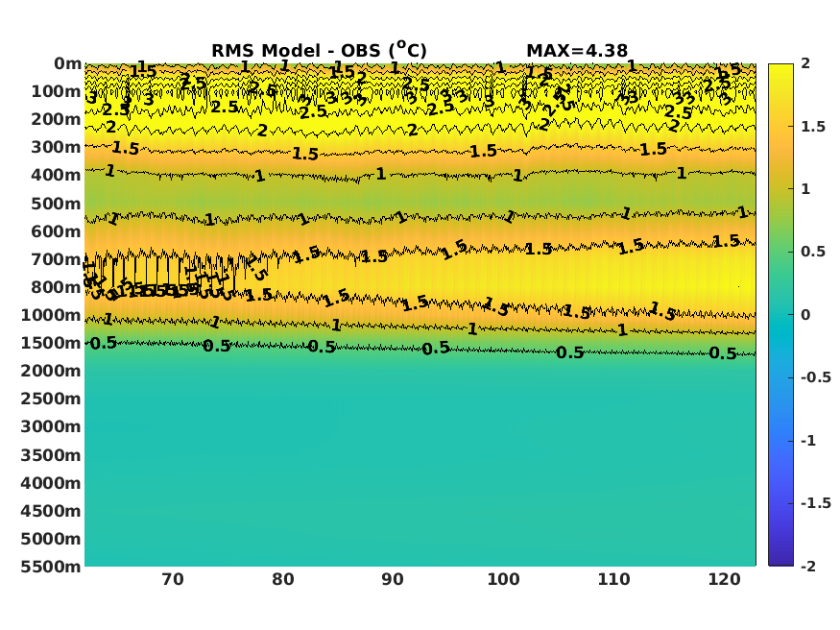This screenshot has width=840, height=630.
Task: Select the '80' x-axis tick label
Action: 283,580
